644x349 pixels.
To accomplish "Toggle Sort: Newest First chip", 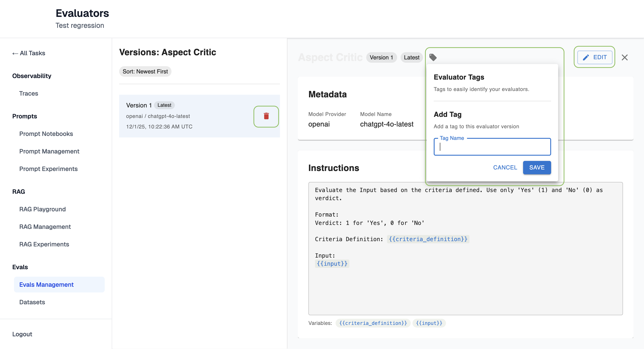I will [x=145, y=71].
